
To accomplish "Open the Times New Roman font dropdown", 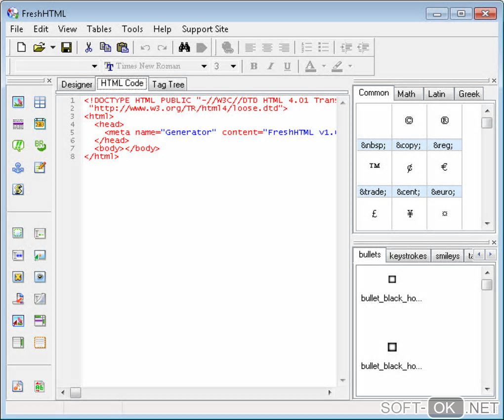I will 204,66.
